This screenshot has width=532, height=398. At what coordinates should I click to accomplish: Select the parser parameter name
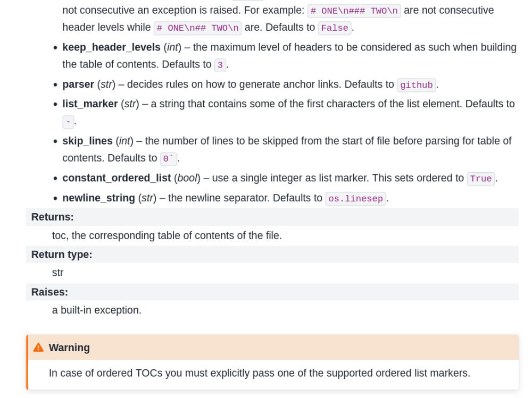coord(78,84)
